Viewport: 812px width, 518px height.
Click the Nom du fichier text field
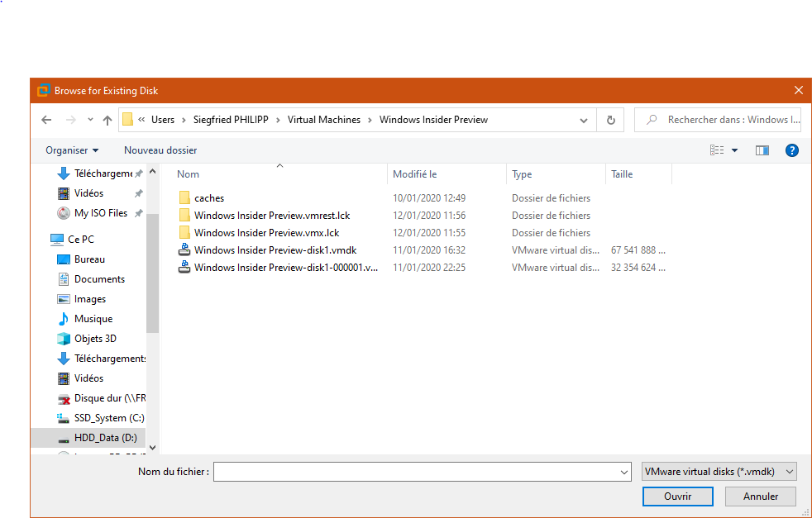pyautogui.click(x=415, y=472)
